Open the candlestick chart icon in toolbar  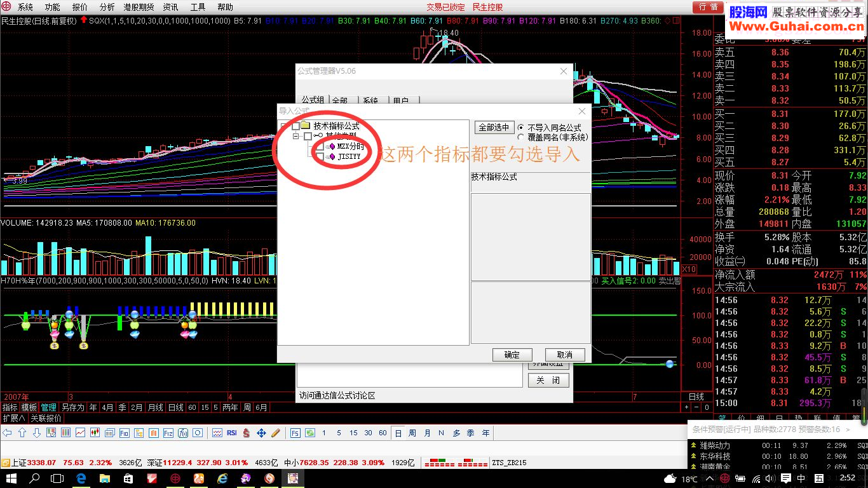pos(95,433)
